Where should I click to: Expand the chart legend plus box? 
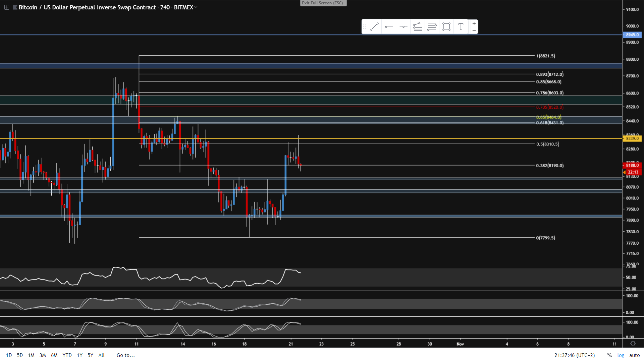6,7
